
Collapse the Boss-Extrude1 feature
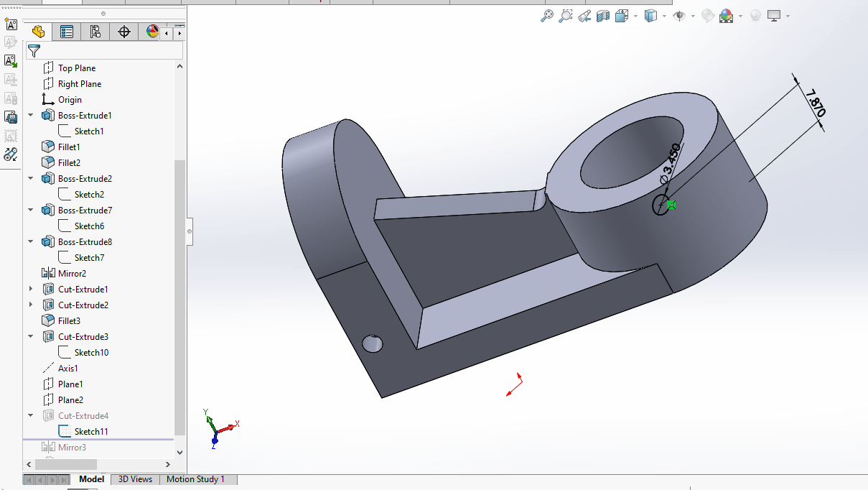pos(31,116)
